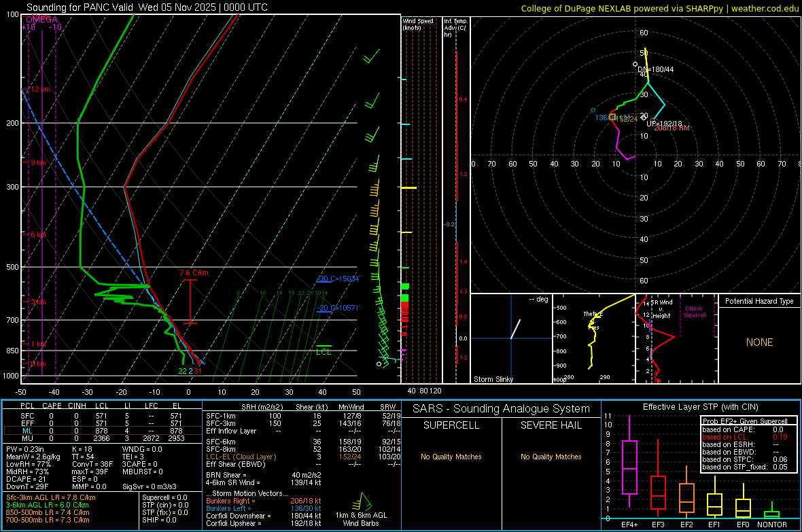This screenshot has width=802, height=532.
Task: Select the MU parcel row label
Action: pyautogui.click(x=27, y=438)
